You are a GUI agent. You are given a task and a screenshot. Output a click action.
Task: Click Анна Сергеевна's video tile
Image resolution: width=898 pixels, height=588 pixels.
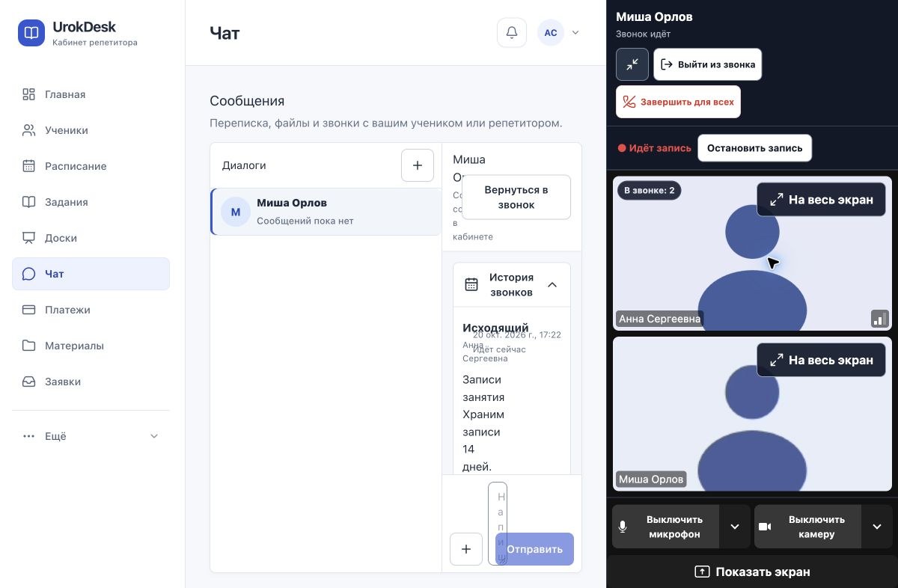752,254
